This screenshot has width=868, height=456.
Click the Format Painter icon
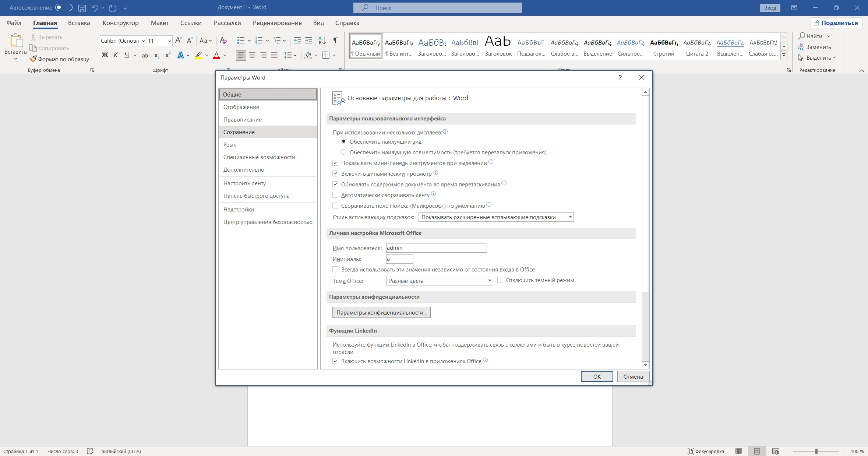tap(33, 59)
